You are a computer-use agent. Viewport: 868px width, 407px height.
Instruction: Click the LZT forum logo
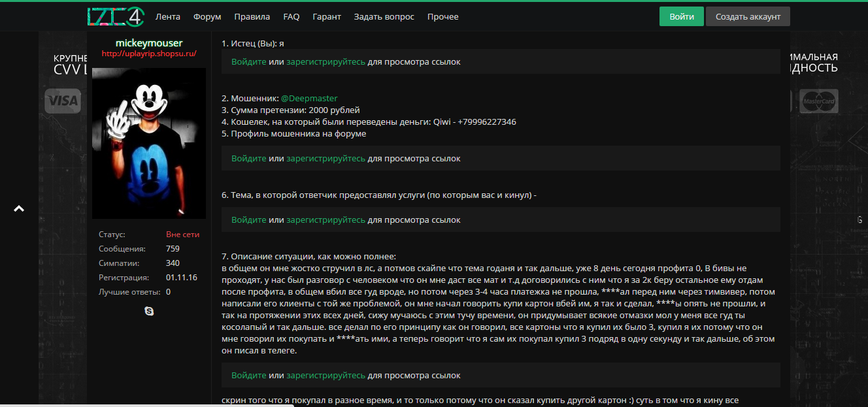coord(116,16)
